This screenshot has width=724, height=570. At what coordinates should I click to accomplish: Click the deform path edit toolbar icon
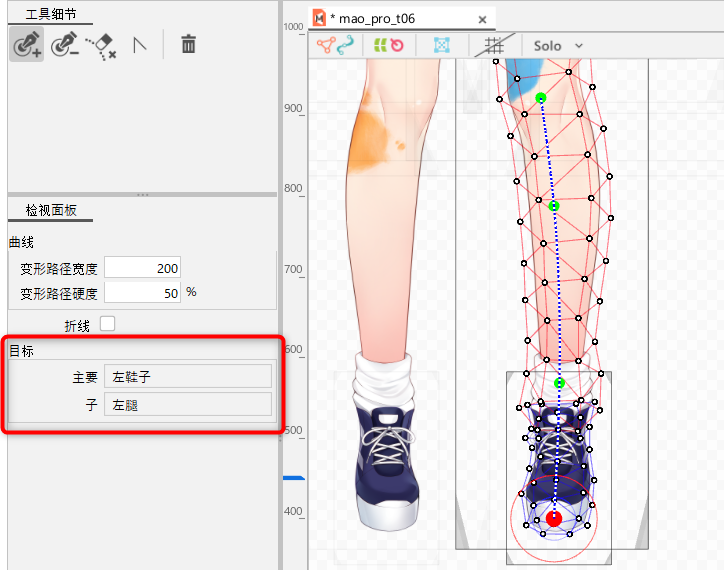click(x=336, y=45)
